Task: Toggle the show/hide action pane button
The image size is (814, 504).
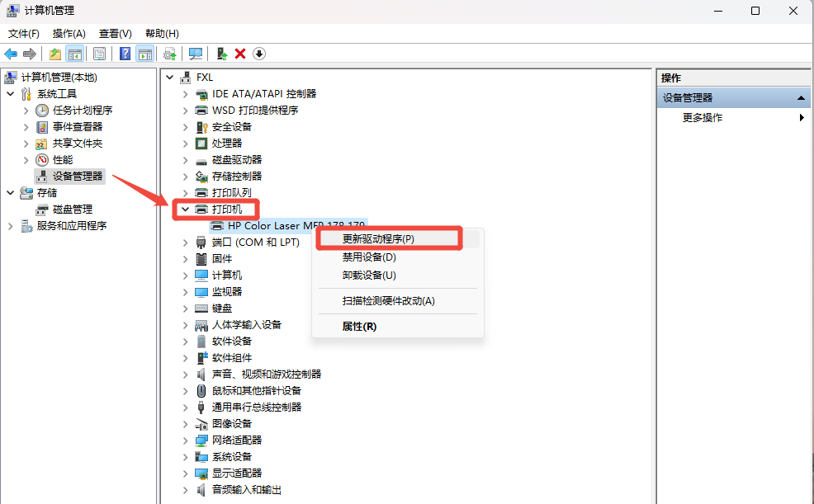Action: point(145,54)
